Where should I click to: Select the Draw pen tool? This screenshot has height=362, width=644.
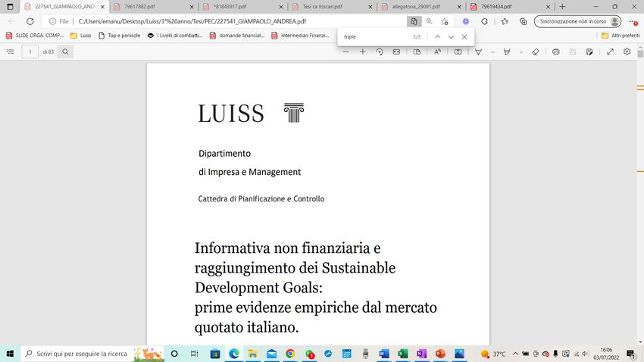click(x=479, y=51)
